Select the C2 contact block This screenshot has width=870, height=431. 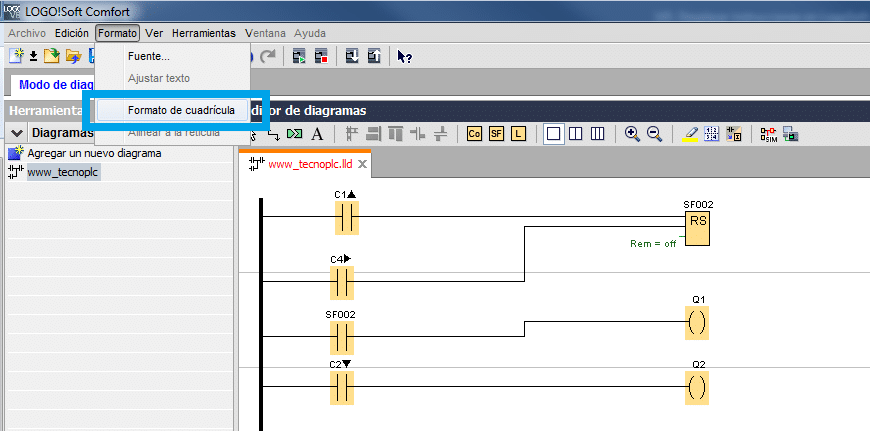[342, 387]
